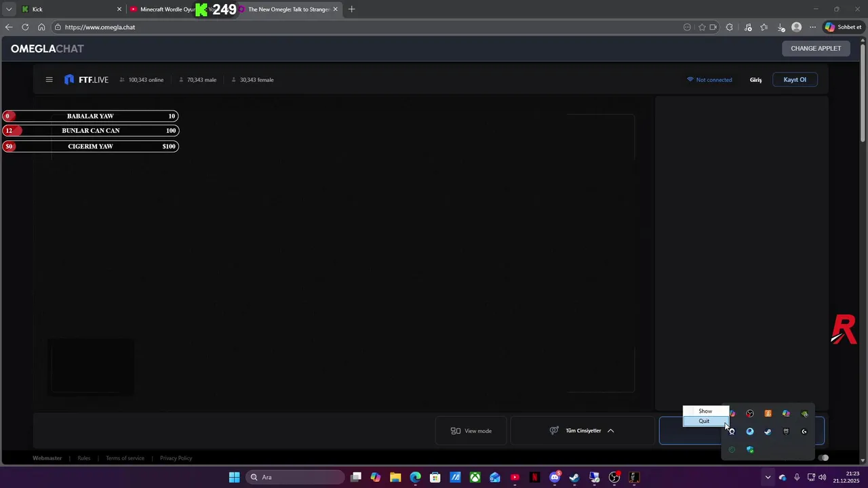Click the View mode button
This screenshot has height=488, width=868.
pyautogui.click(x=471, y=431)
